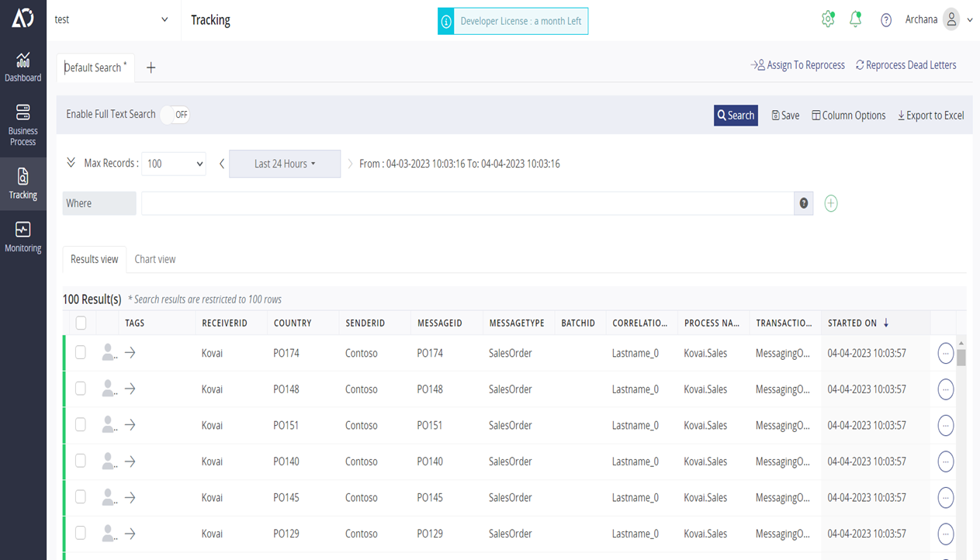Viewport: 980px width, 560px height.
Task: Open the Dashboard sidebar item
Action: click(x=23, y=67)
